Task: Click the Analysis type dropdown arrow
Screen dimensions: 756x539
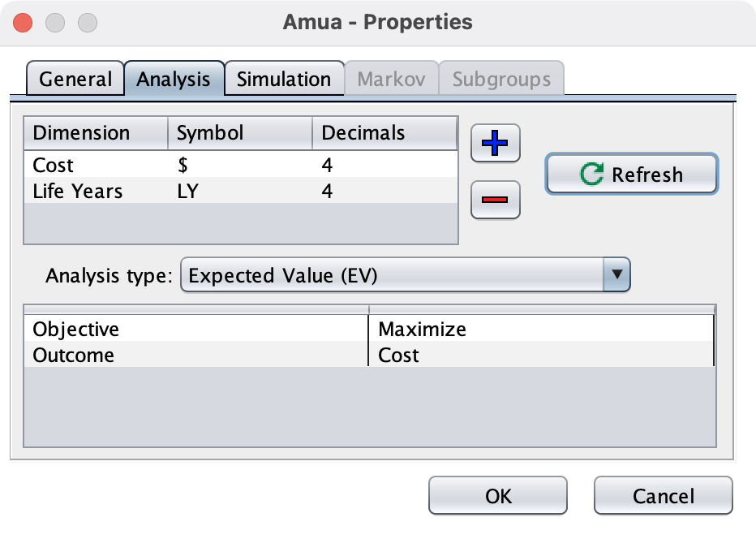Action: 617,276
